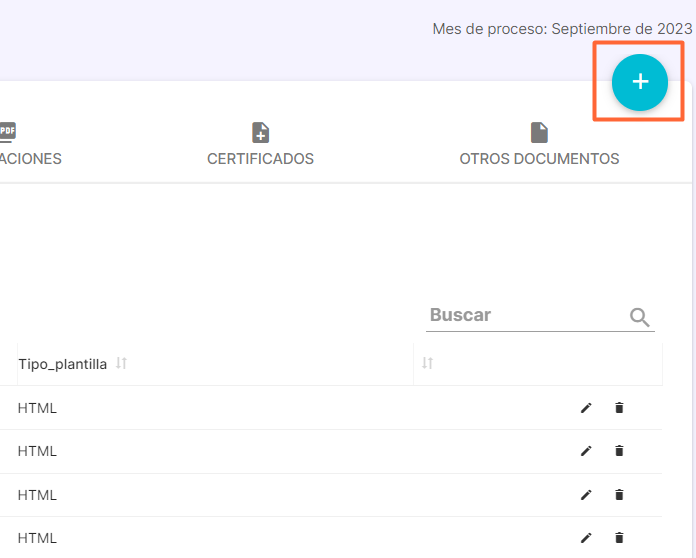The width and height of the screenshot is (696, 558).
Task: Click the magnifying glass search icon
Action: tap(640, 317)
